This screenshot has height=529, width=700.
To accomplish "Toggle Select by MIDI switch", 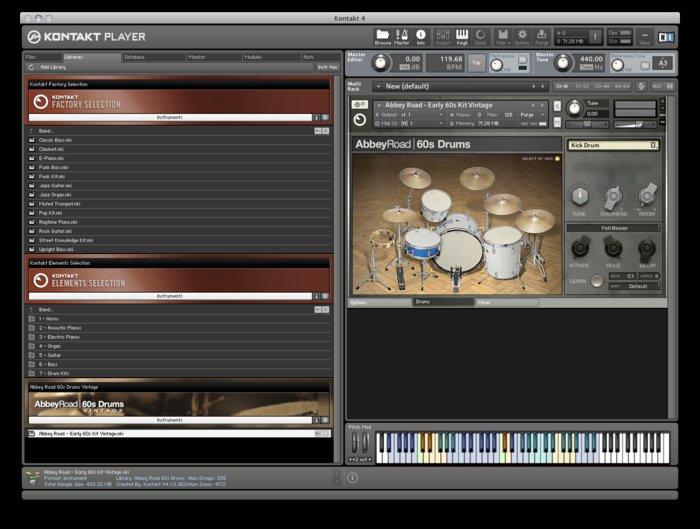I will point(557,158).
